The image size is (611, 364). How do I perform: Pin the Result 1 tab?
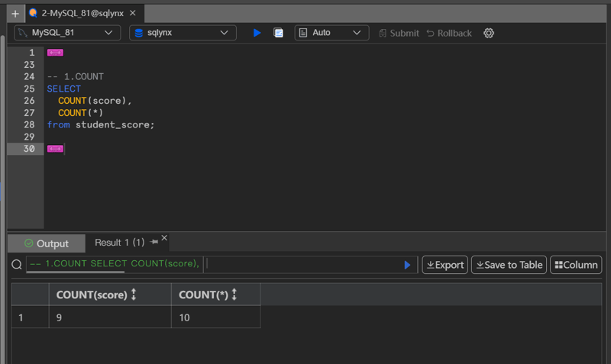(x=154, y=242)
